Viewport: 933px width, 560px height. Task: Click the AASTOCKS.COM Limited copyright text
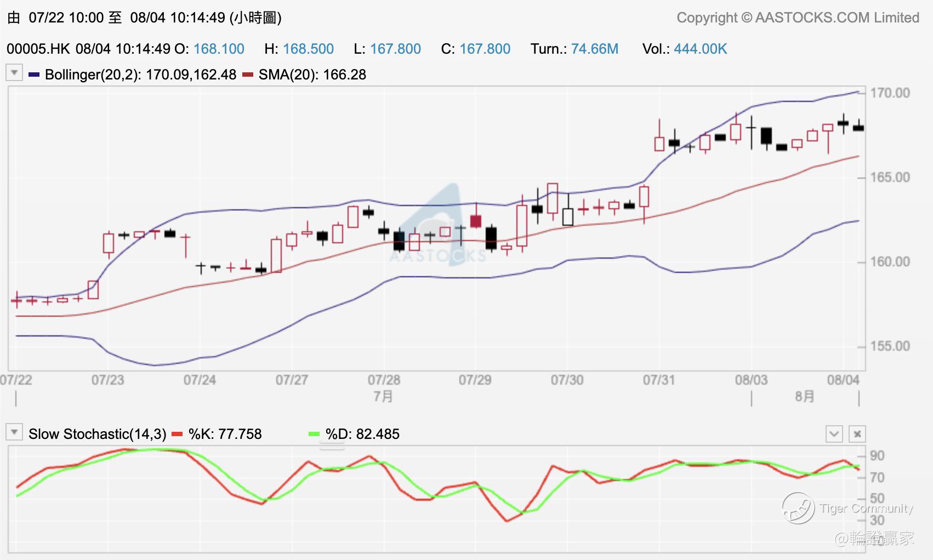point(798,18)
